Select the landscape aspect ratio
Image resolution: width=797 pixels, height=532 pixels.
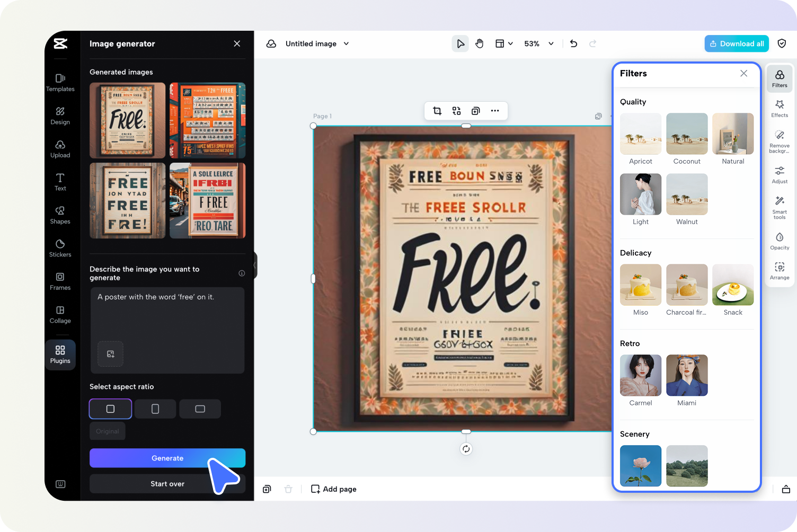[x=200, y=409]
